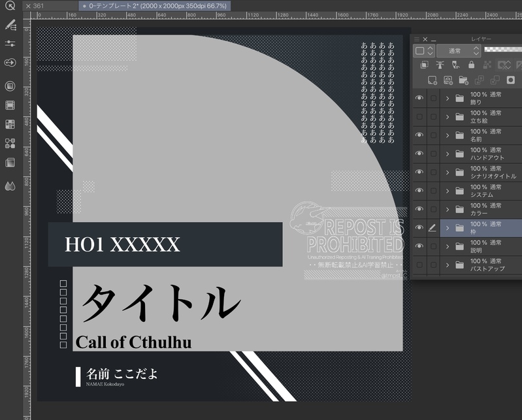This screenshot has height=420, width=522.
Task: Click the Call of Cthulhu text
Action: (x=133, y=342)
